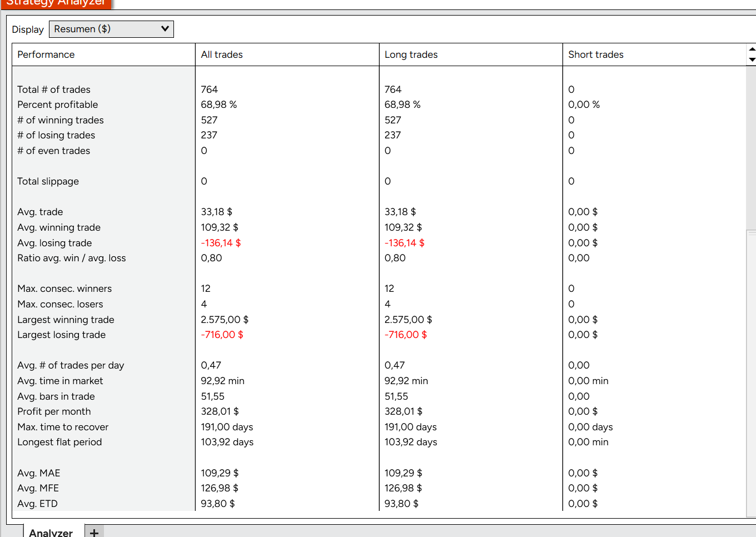Select the Ratio avg. win / avg. loss row

379,258
